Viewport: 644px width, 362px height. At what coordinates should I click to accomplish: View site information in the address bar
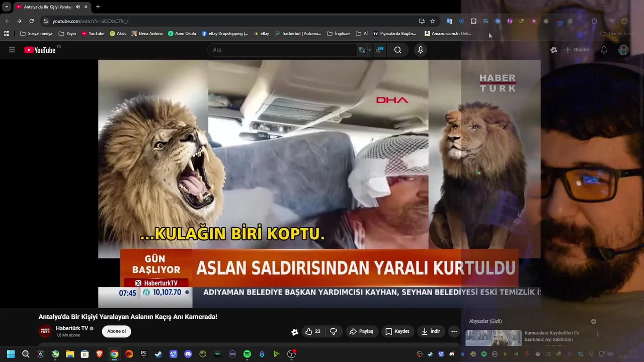tap(46, 21)
